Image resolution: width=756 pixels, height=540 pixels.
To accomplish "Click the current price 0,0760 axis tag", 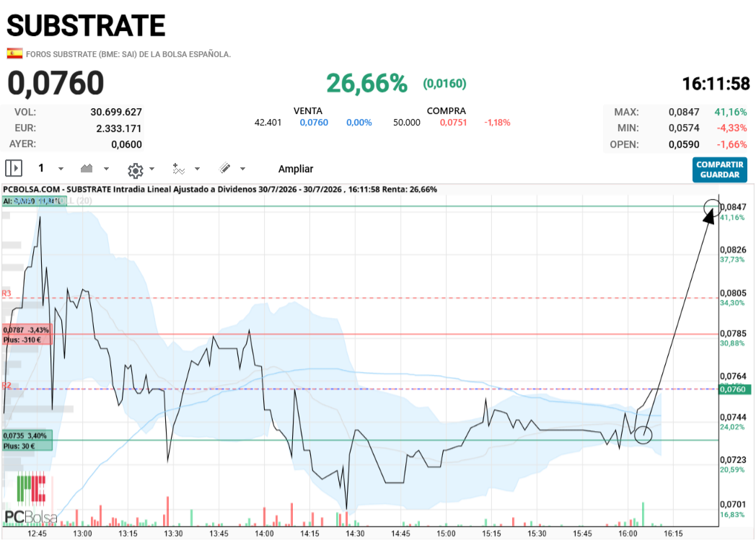I will pyautogui.click(x=733, y=389).
